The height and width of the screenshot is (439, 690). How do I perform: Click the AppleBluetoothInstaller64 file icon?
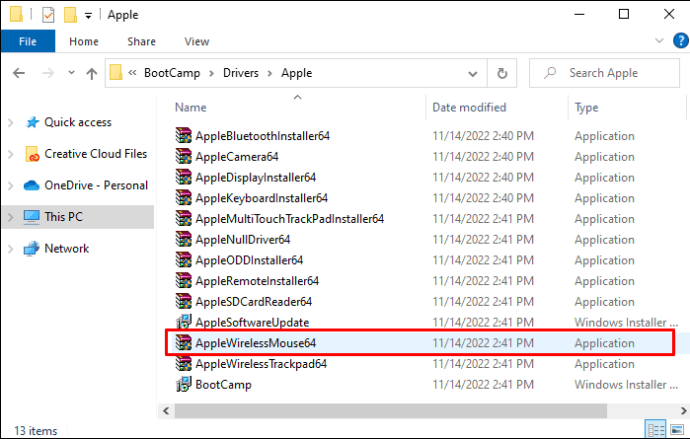(184, 135)
